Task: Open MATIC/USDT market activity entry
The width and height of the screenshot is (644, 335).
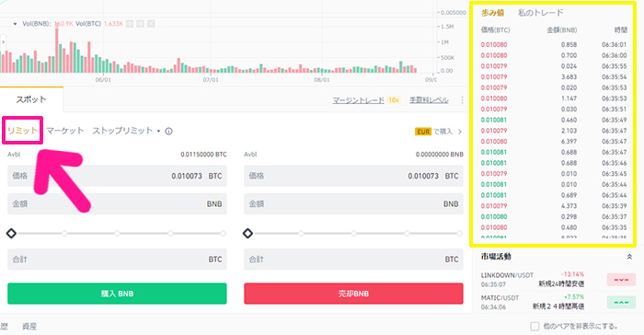Action: click(x=558, y=302)
